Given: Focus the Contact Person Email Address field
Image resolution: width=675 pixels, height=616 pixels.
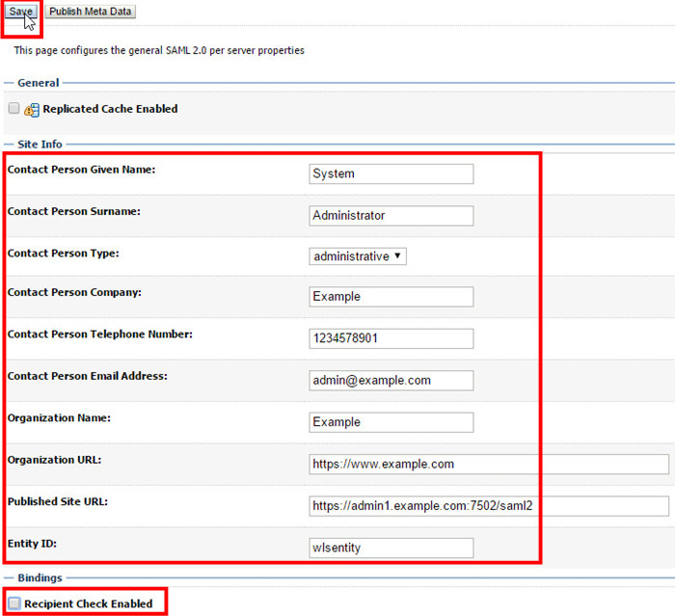Looking at the screenshot, I should coord(391,380).
